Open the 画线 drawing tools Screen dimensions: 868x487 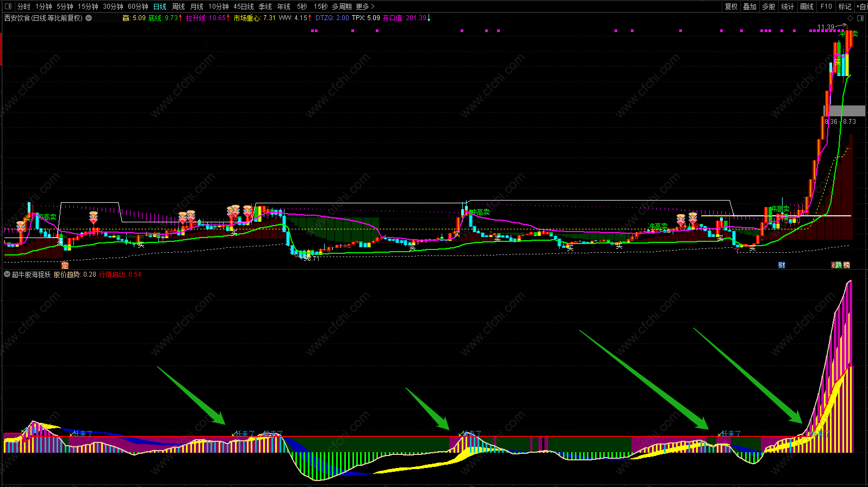pos(807,7)
